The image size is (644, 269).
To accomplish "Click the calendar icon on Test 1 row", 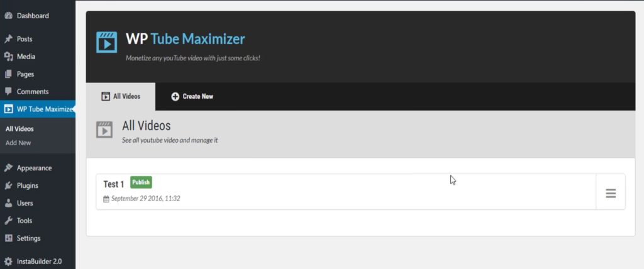I will point(106,199).
